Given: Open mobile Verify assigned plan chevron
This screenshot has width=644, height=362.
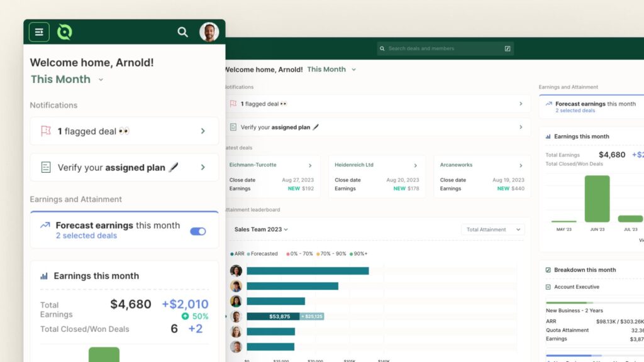Looking at the screenshot, I should 203,167.
